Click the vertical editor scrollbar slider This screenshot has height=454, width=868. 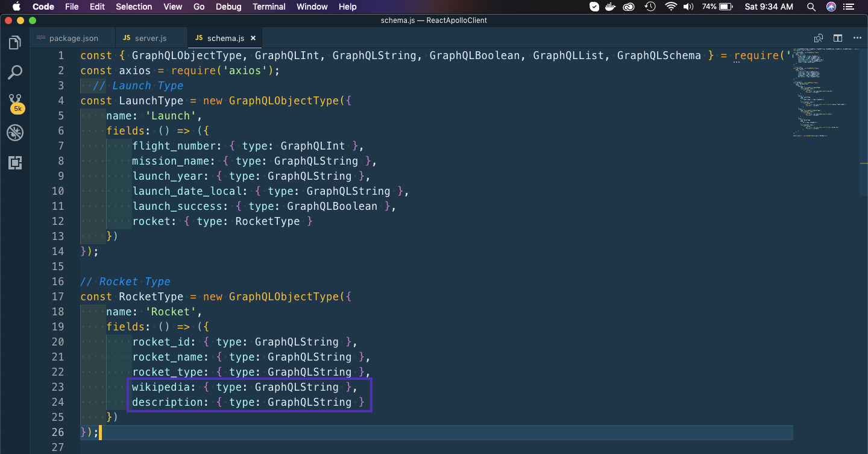863,122
